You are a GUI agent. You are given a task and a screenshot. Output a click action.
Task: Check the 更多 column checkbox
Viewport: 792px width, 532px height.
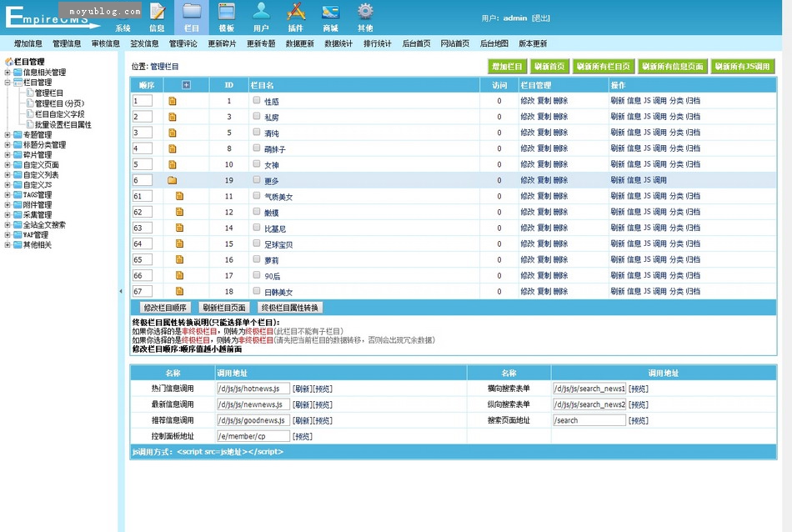[257, 180]
